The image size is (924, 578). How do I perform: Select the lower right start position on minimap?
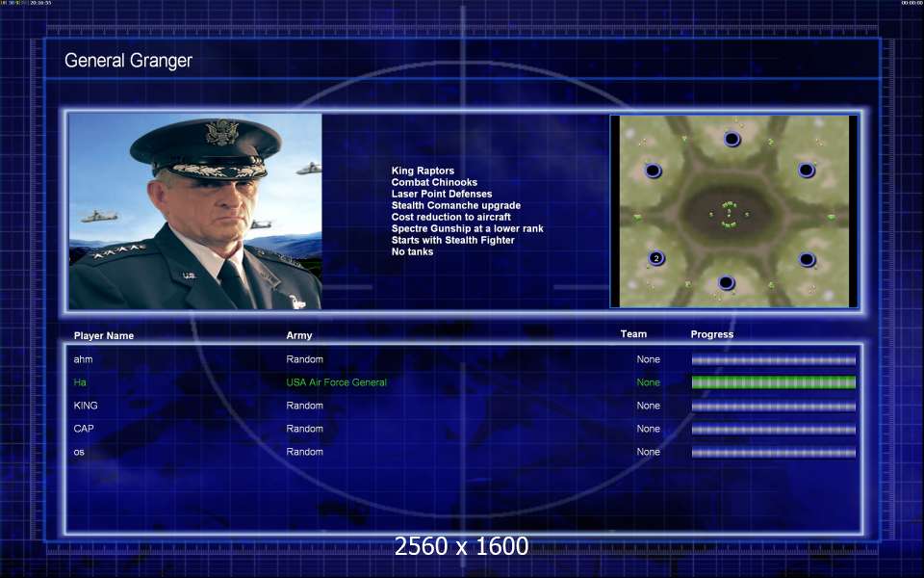[x=807, y=259]
